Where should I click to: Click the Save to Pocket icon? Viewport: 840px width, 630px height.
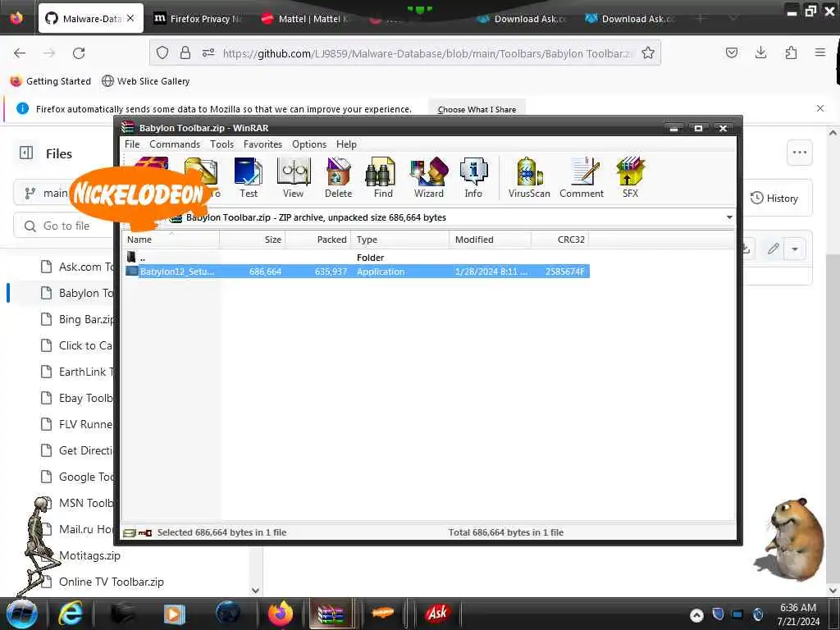[731, 52]
